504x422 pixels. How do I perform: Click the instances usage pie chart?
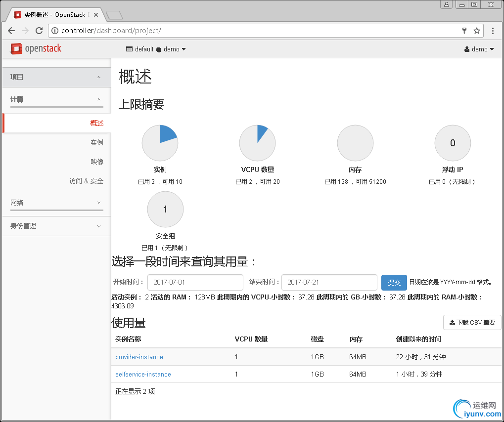coord(160,143)
